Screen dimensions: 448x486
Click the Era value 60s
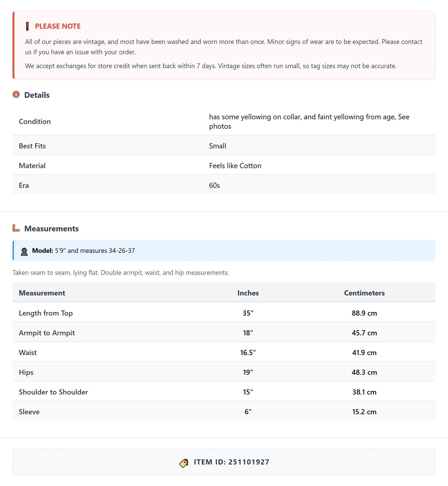tap(215, 186)
